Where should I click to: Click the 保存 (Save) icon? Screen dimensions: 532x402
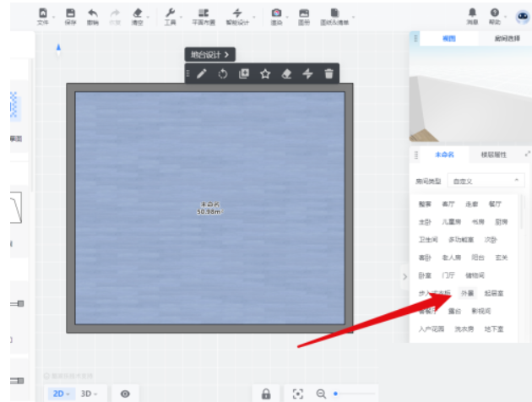(x=70, y=13)
